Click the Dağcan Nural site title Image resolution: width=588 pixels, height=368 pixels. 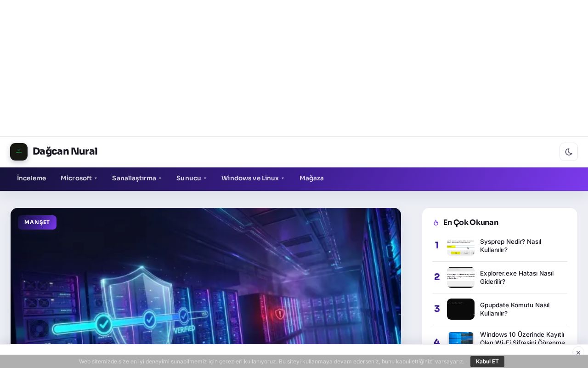pos(65,151)
